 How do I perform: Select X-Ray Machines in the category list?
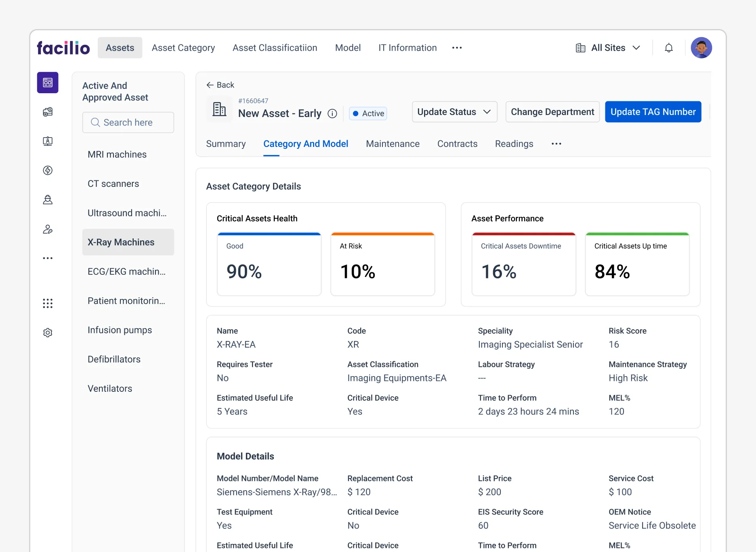121,242
